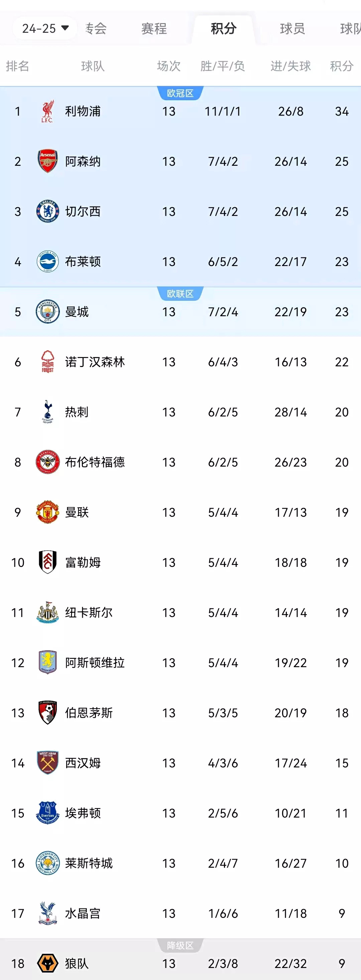361x980 pixels.
Task: Click the West Ham crest
Action: point(47,763)
